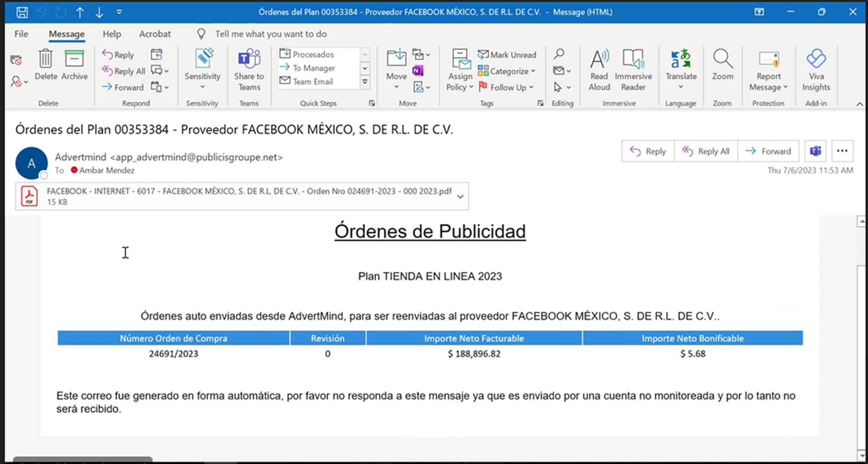Open the Move to folder dropdown
868x464 pixels.
(396, 69)
